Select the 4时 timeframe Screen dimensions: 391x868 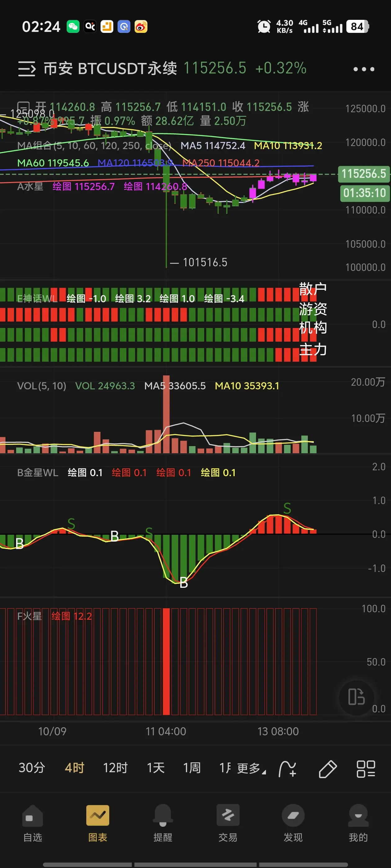[74, 768]
